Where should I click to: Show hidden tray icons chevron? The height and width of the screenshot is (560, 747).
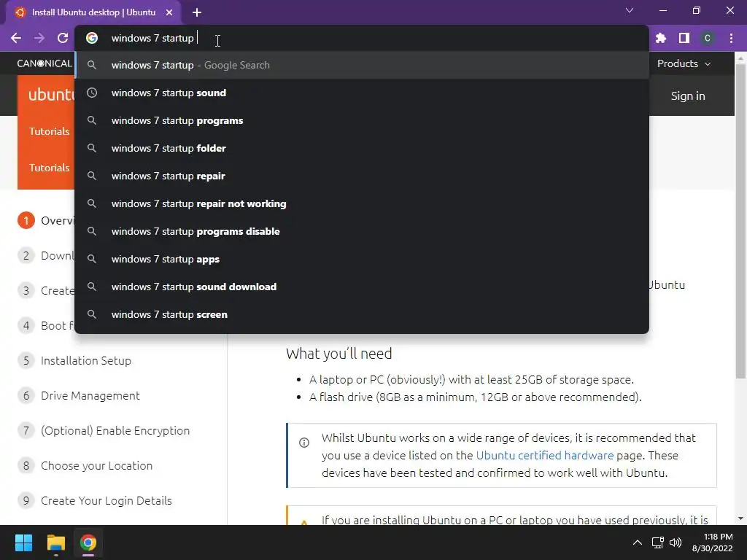point(637,542)
